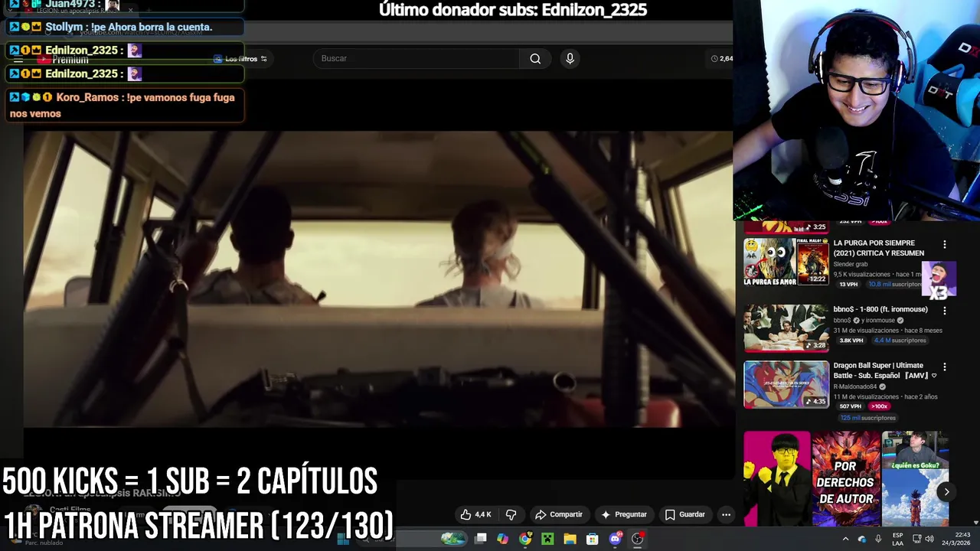Open the Preguntar AI button

point(624,514)
